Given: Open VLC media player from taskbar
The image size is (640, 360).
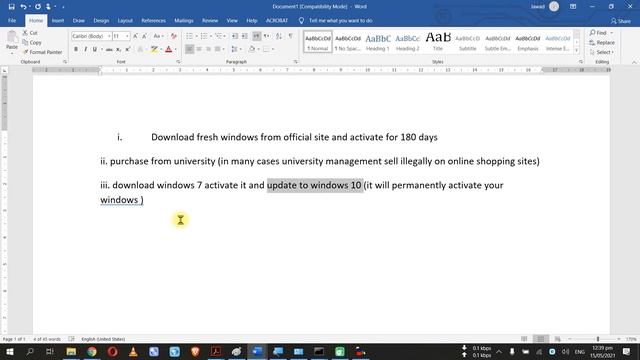Looking at the screenshot, I should (133, 351).
